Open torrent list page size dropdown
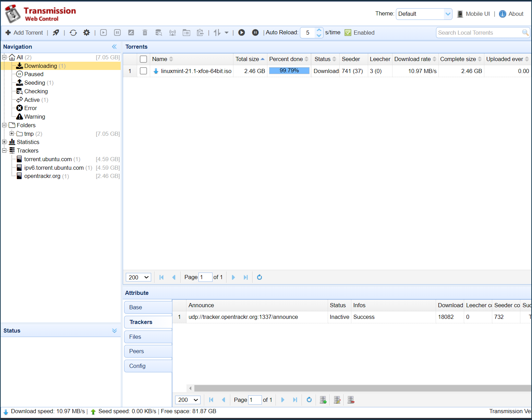Screen dimensions: 532x420 tap(138, 277)
